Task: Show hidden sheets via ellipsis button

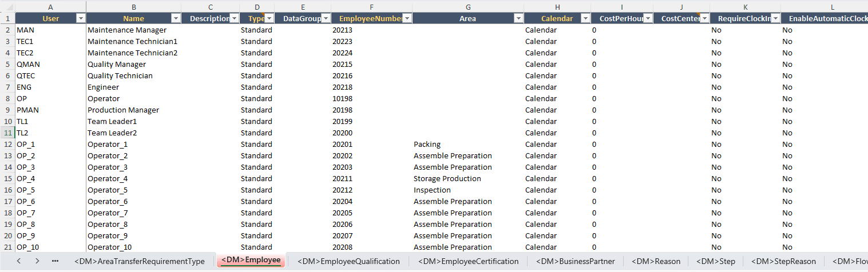Action: pos(55,261)
